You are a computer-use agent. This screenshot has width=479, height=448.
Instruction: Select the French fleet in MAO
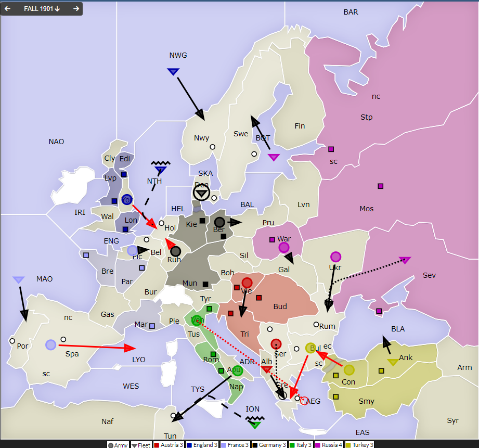(x=19, y=279)
